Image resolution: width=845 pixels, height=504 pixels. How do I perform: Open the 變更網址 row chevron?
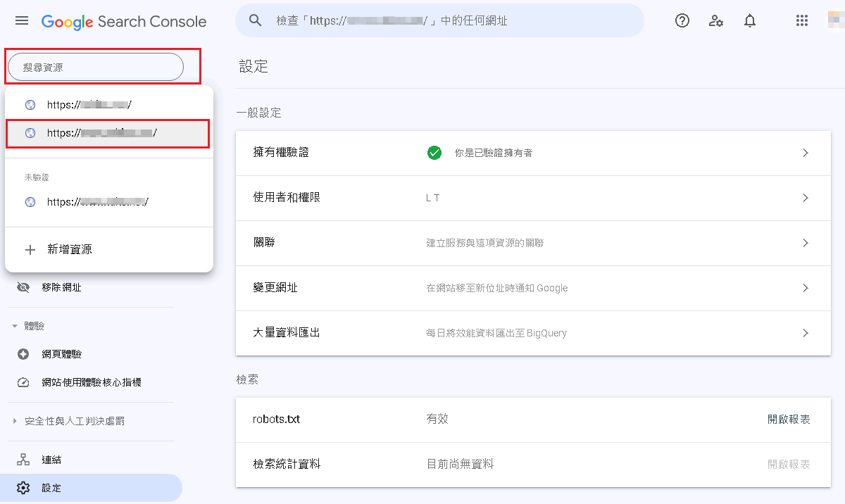(x=806, y=288)
